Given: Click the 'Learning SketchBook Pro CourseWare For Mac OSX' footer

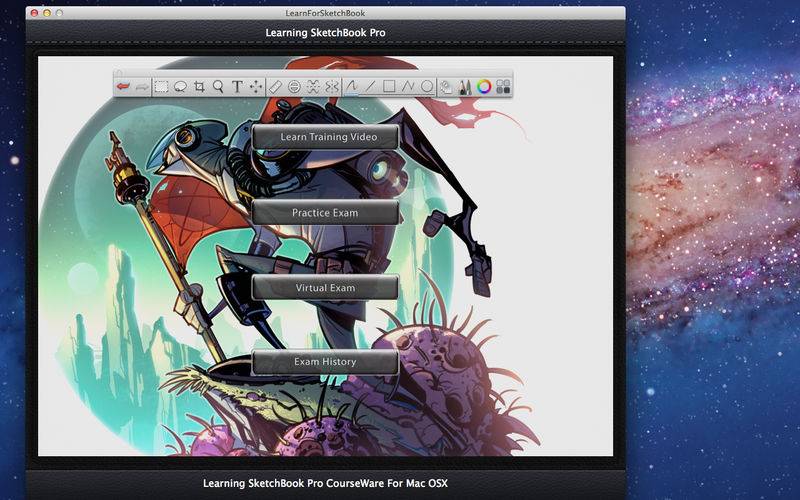Looking at the screenshot, I should click(326, 483).
